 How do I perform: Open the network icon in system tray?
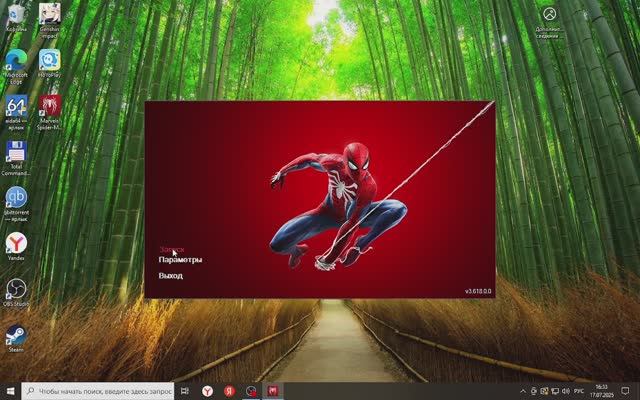[555, 391]
